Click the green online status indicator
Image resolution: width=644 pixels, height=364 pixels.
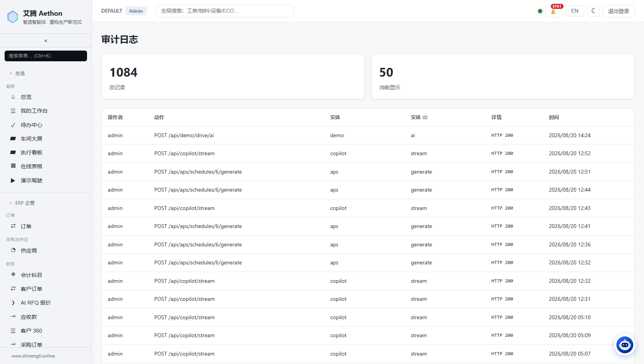(x=540, y=11)
